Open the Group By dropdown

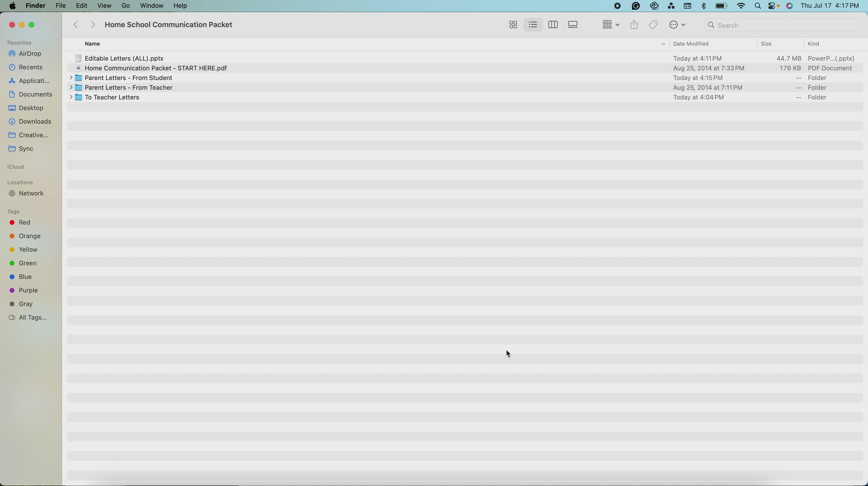(611, 25)
